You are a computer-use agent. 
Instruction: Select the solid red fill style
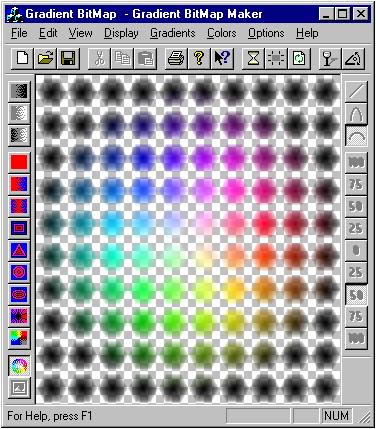(19, 162)
